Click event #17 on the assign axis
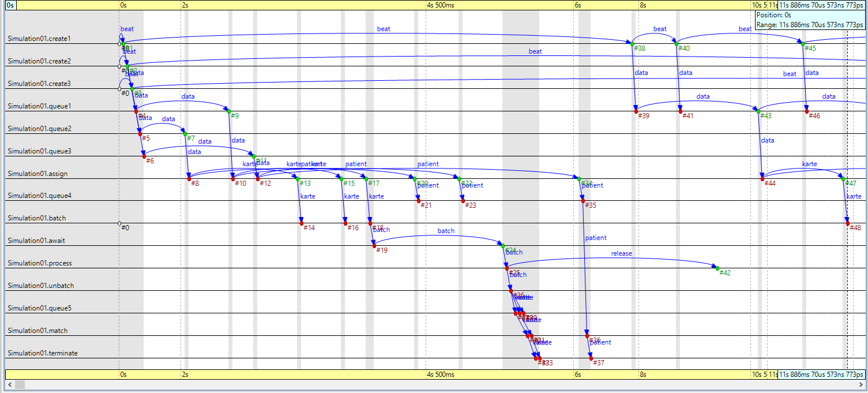Image resolution: width=868 pixels, height=393 pixels. pos(366,179)
